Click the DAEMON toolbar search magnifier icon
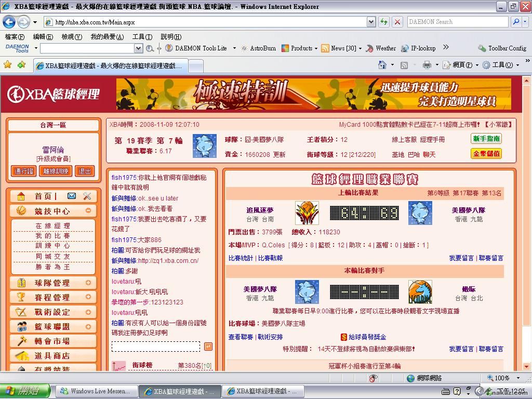 coord(150,48)
